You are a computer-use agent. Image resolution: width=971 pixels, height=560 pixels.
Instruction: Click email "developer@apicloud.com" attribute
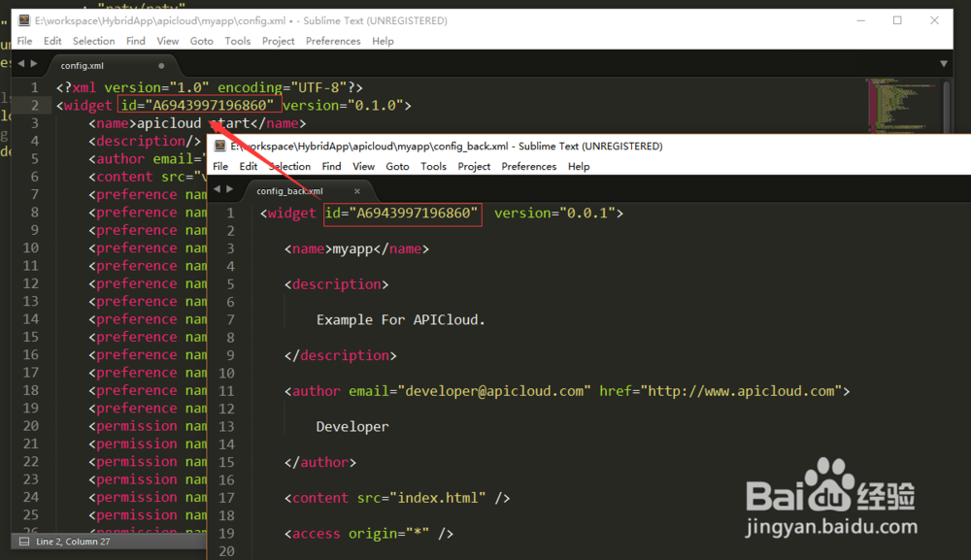pyautogui.click(x=469, y=391)
